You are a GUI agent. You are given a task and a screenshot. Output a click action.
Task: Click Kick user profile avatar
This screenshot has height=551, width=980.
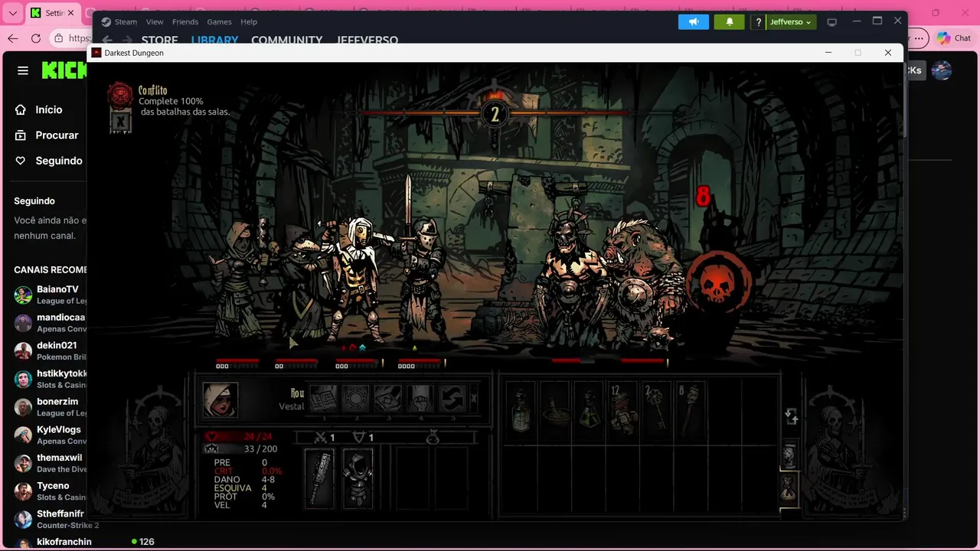(941, 70)
